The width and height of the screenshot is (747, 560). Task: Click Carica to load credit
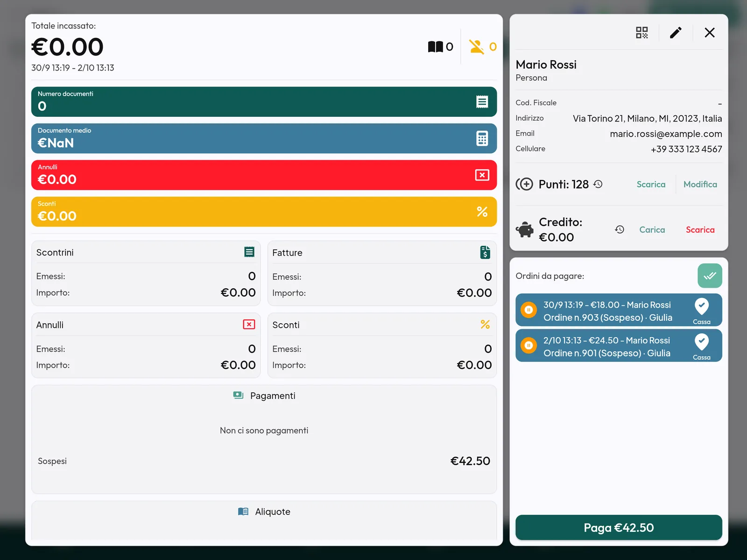pos(652,230)
